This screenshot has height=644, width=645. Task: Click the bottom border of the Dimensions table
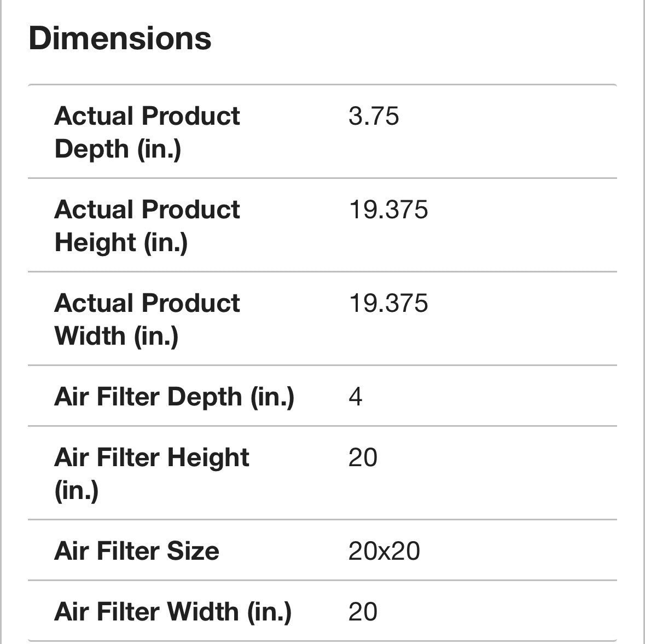pyautogui.click(x=322, y=641)
